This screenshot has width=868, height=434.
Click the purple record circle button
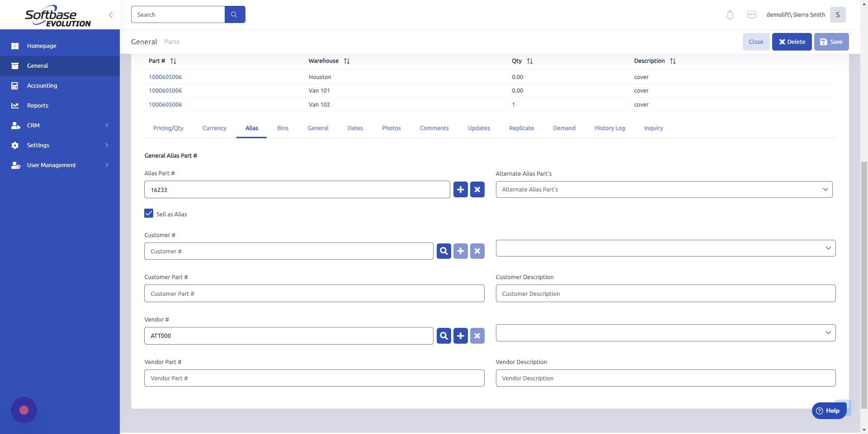pos(24,410)
